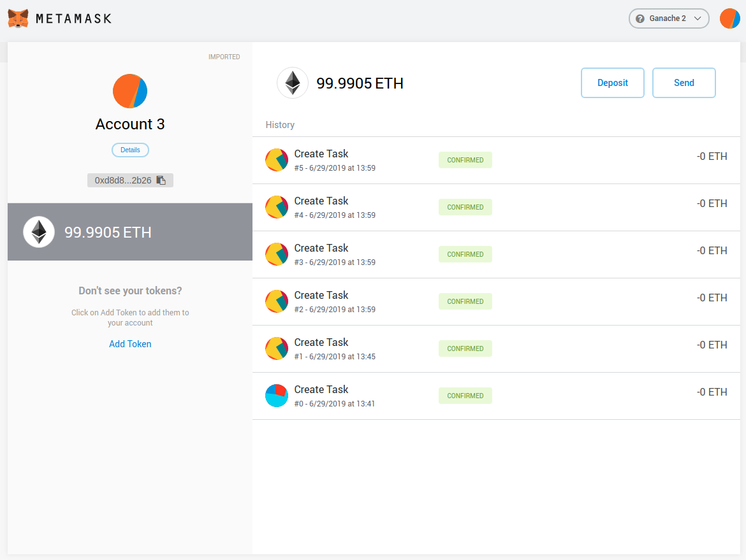This screenshot has height=560, width=746.
Task: Click the Send button
Action: 684,83
